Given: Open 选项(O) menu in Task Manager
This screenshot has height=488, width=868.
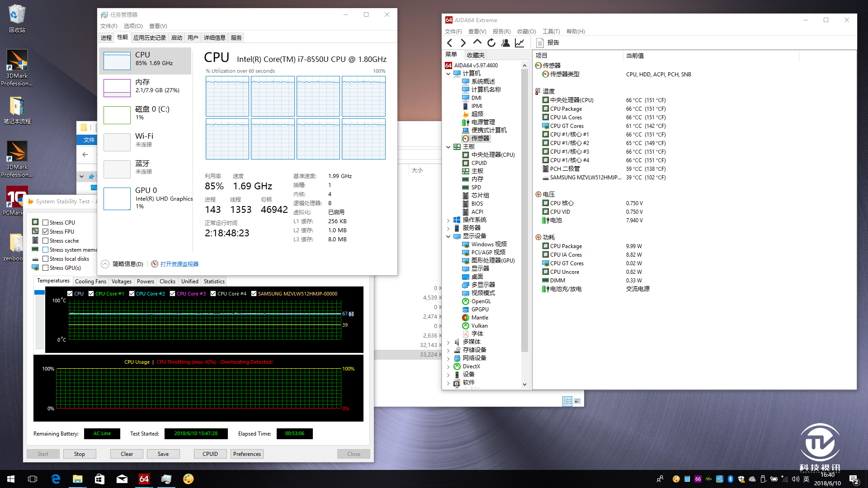Looking at the screenshot, I should pos(133,26).
